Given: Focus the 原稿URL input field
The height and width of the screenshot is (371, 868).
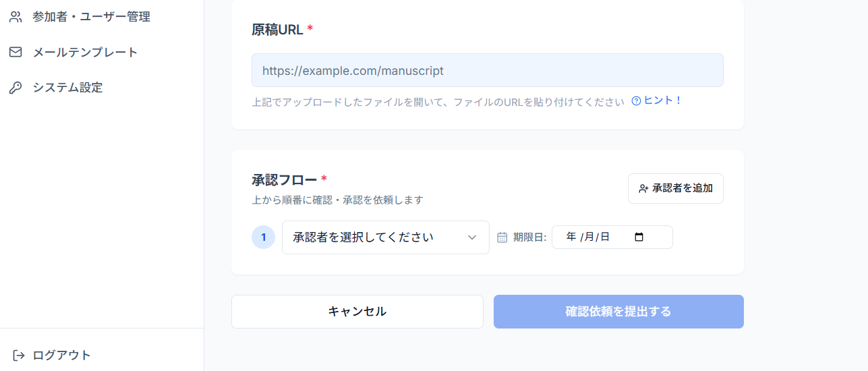Looking at the screenshot, I should [488, 70].
